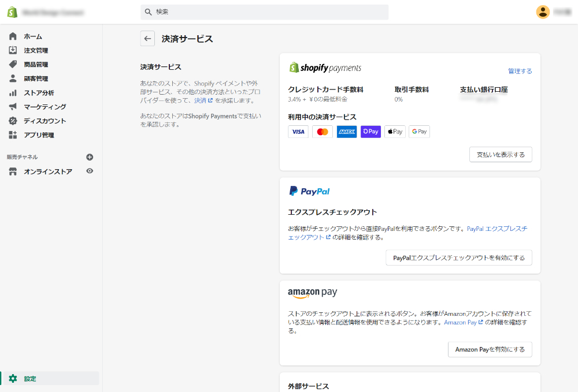This screenshot has height=392, width=578.
Task: Click the 販売チャネル section label
Action: click(22, 157)
